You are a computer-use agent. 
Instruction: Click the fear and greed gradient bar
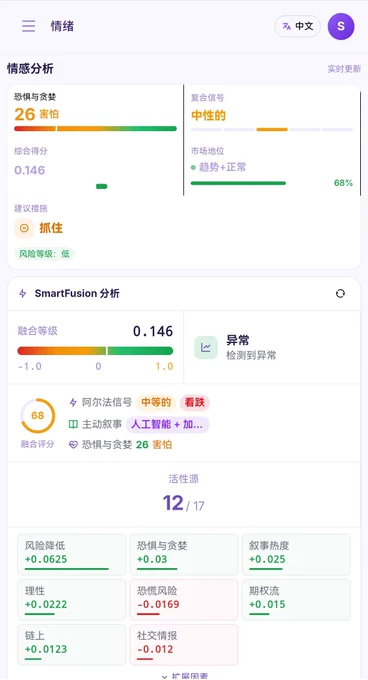[95, 128]
